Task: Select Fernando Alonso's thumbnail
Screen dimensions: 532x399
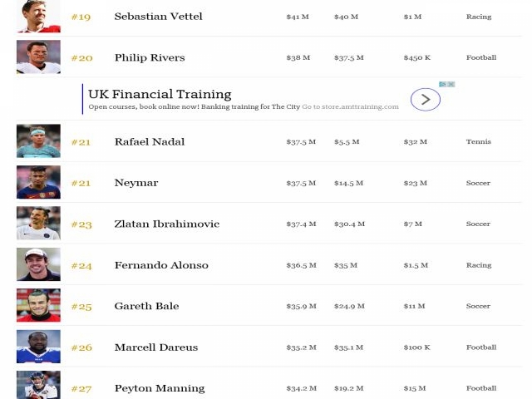Action: (x=38, y=264)
